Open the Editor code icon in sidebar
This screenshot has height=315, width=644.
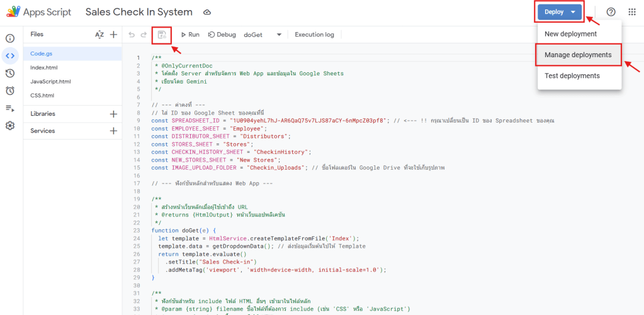10,55
